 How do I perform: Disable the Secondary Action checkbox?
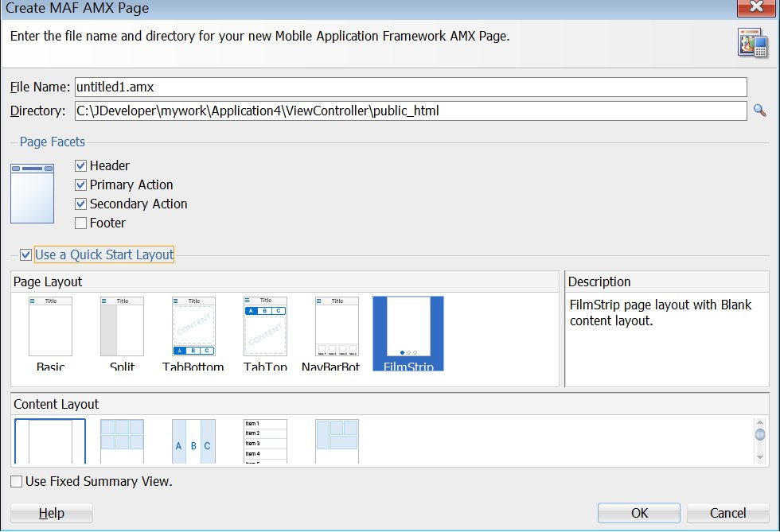tap(80, 204)
